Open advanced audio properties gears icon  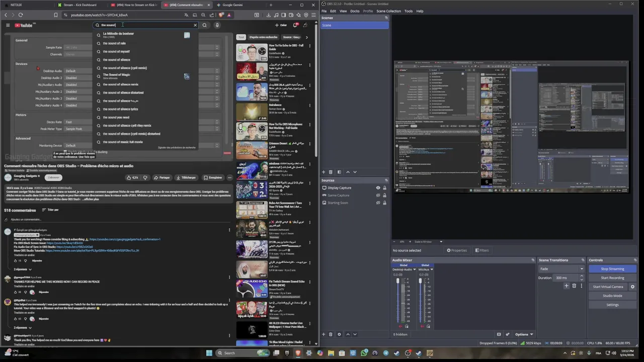click(x=508, y=334)
